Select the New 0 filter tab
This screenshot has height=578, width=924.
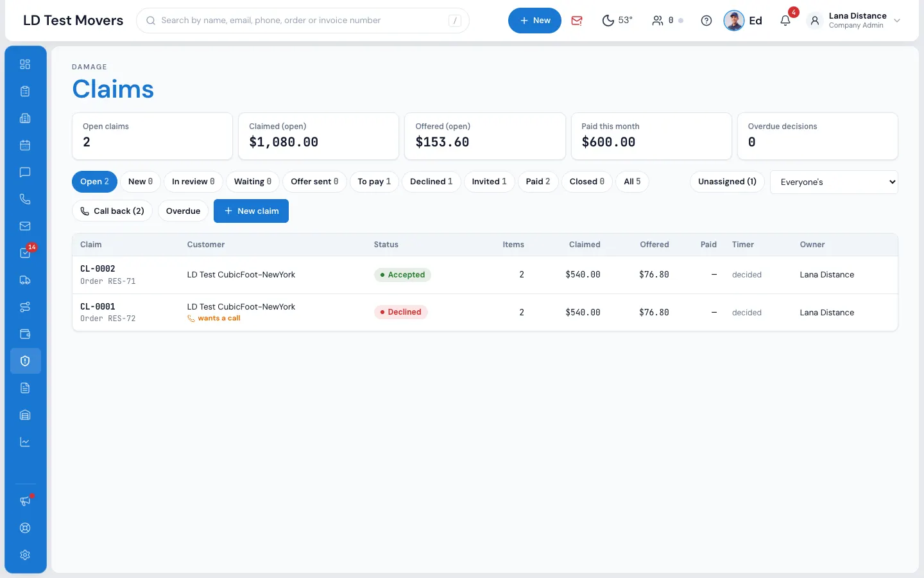tap(141, 182)
